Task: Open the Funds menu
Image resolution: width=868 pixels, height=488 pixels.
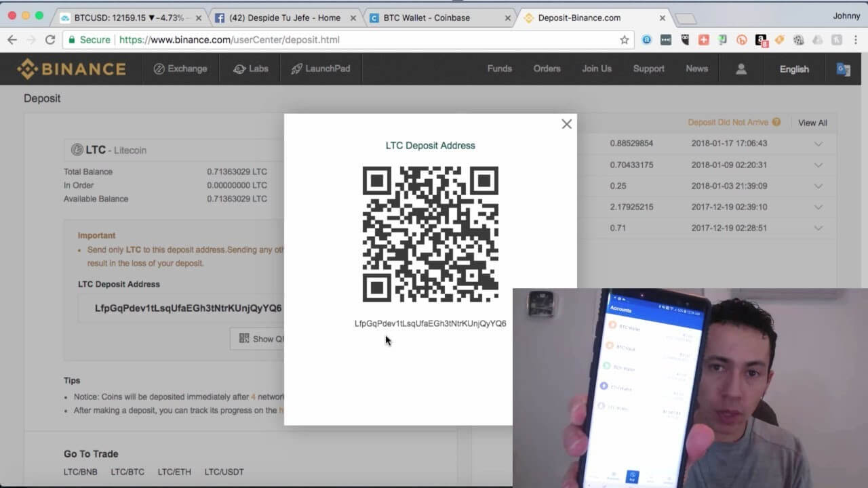Action: (x=499, y=68)
